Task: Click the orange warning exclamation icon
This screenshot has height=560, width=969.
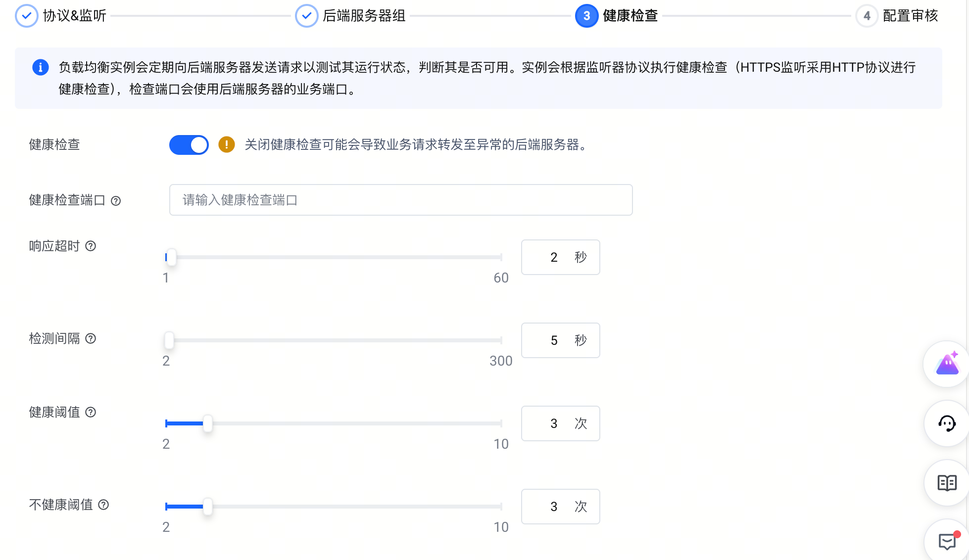Action: [x=227, y=144]
